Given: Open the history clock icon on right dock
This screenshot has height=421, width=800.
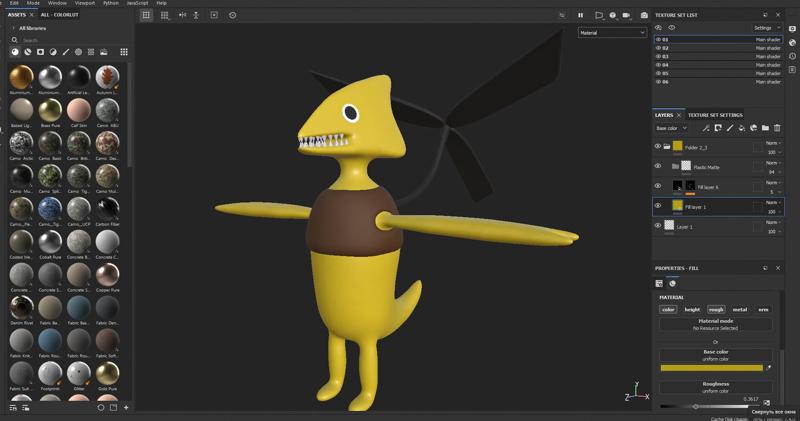Looking at the screenshot, I should pos(792,56).
